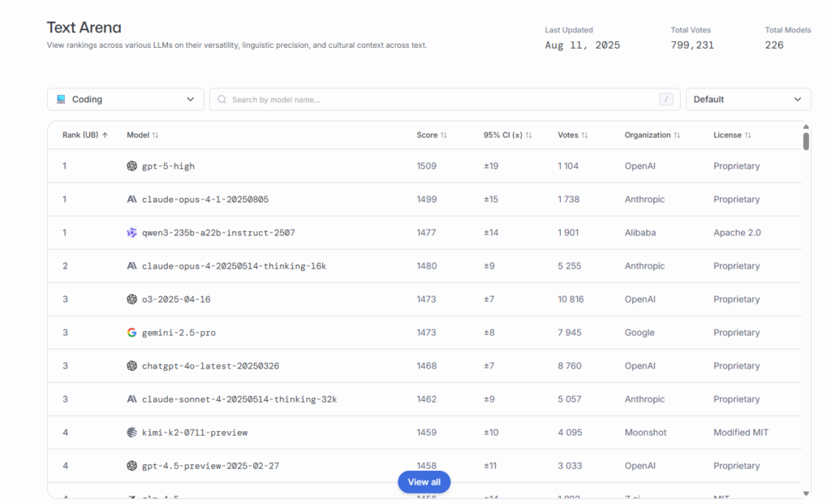Click the scrollbar down arrow

pos(806,493)
